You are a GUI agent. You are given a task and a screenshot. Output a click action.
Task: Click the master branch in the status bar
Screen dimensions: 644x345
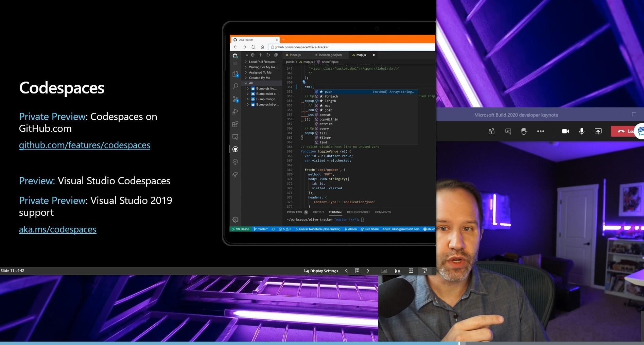point(261,229)
